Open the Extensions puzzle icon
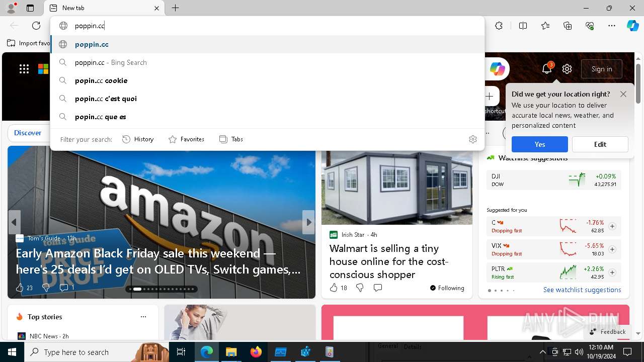 tap(499, 26)
